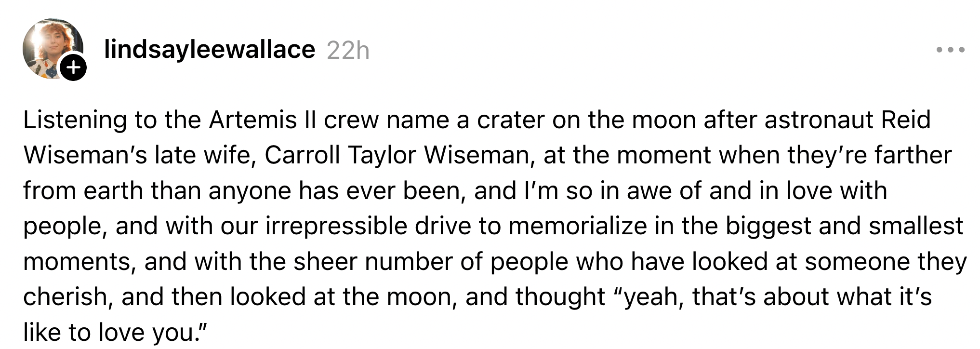Open the three-dot more options menu

coord(950,50)
